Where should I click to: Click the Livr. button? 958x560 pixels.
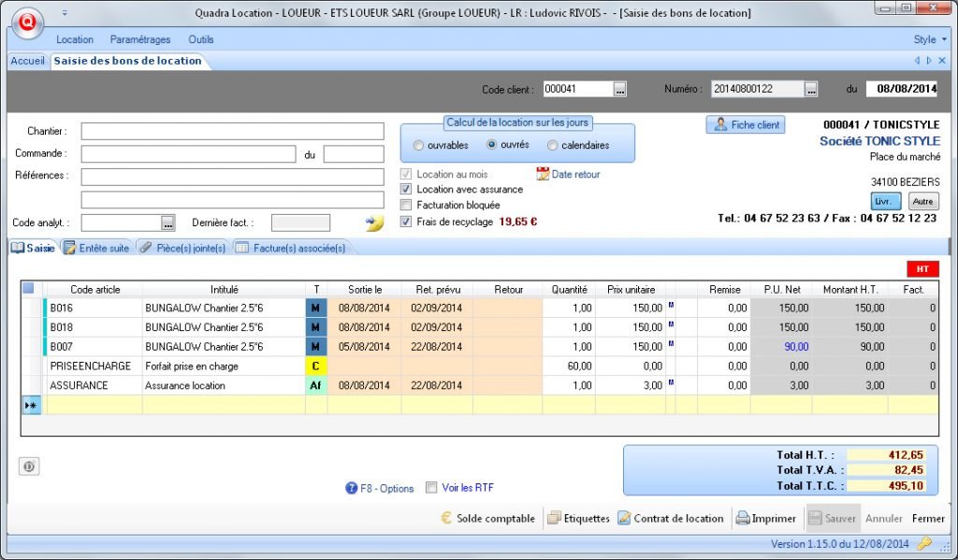click(885, 200)
